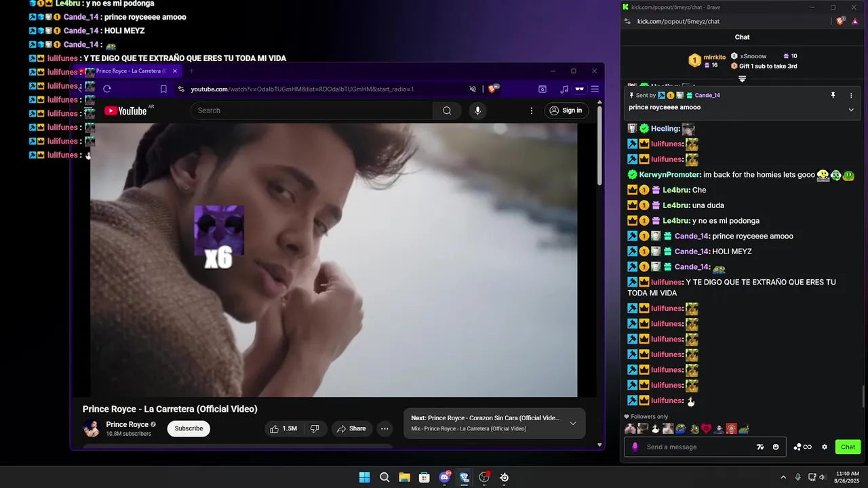Screen dimensions: 868x488
Task: Toggle autoplay-blocked icon in YouTube address bar
Action: (x=473, y=89)
